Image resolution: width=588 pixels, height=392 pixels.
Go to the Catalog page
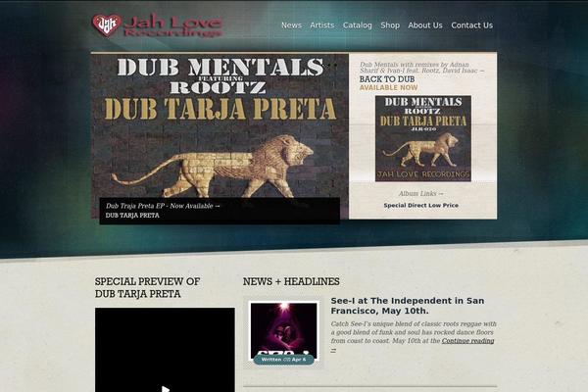coord(358,25)
